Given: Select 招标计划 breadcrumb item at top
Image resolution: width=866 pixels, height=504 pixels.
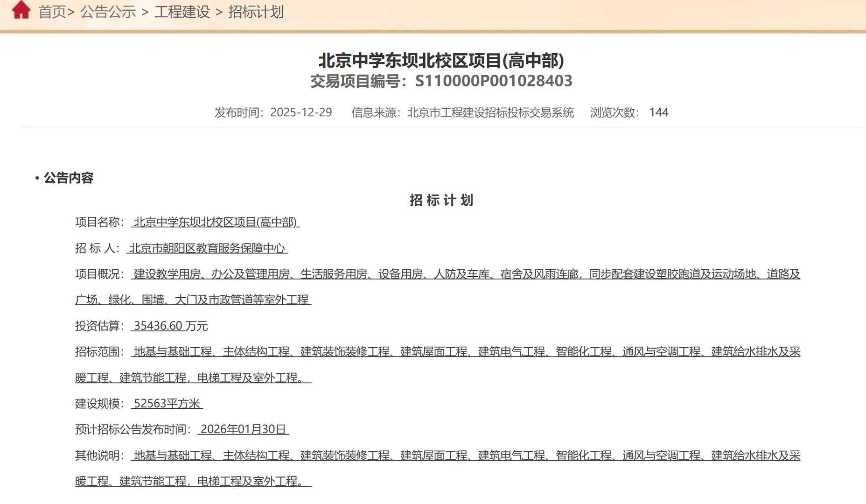Looking at the screenshot, I should pos(256,12).
